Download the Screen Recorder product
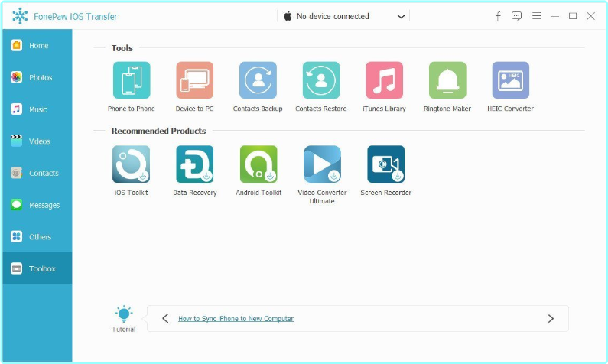The width and height of the screenshot is (608, 364). click(x=385, y=164)
